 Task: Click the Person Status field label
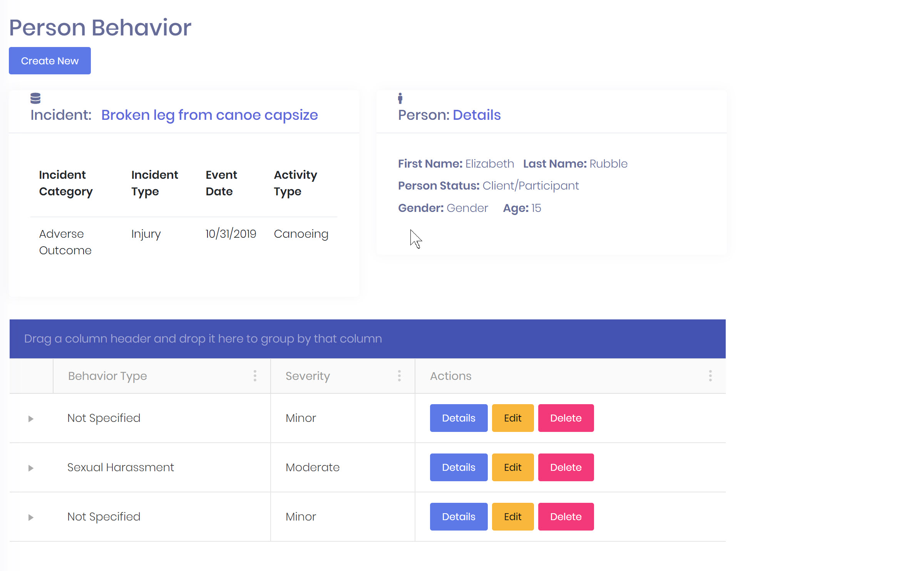tap(439, 186)
